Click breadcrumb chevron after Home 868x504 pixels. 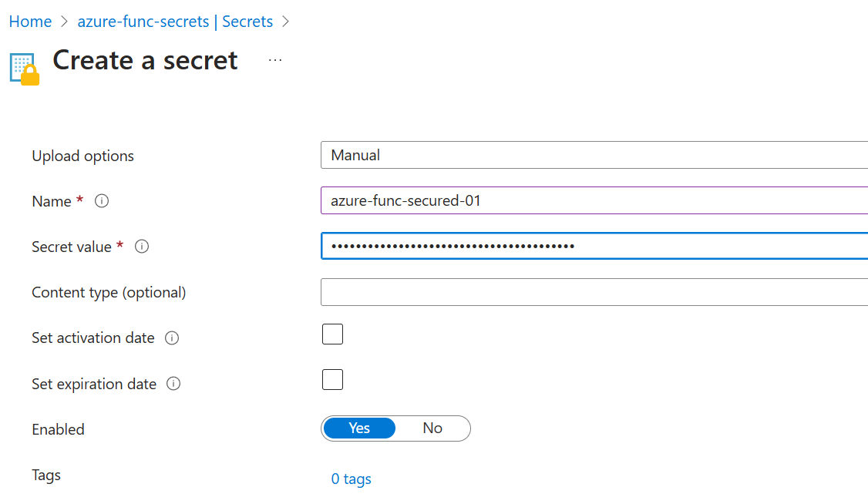65,22
